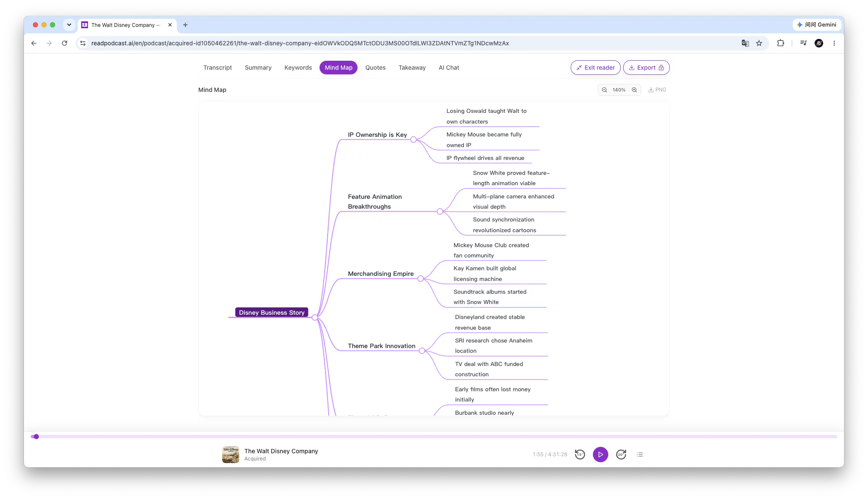Click 'Soundtrack albums started with Snow White'

point(490,297)
